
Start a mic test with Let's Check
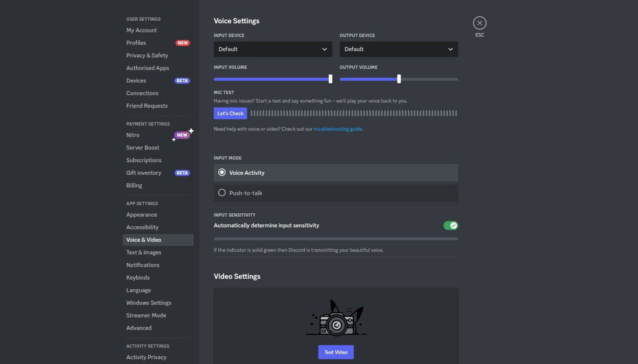pyautogui.click(x=230, y=113)
